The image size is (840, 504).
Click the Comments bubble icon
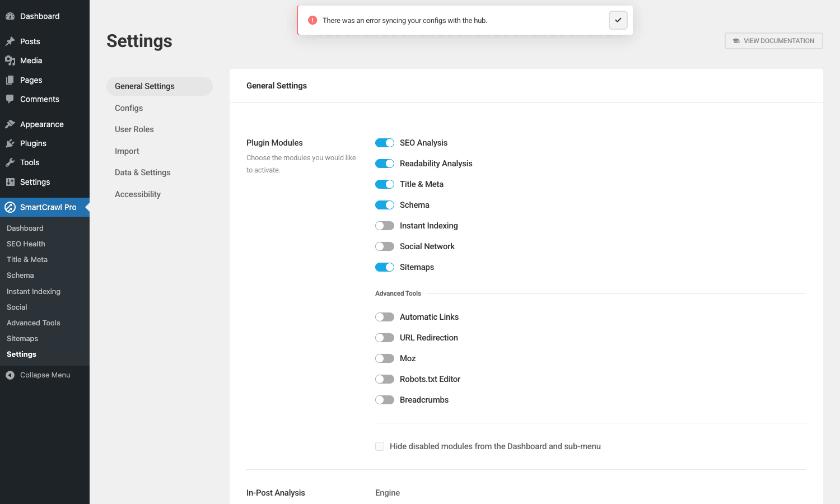click(x=10, y=99)
